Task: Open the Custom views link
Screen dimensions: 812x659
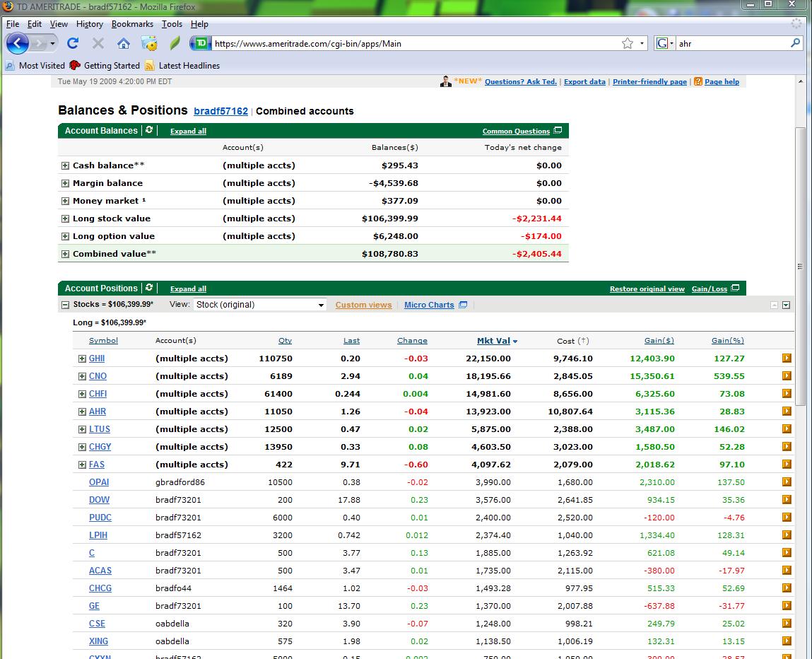Action: pos(363,305)
